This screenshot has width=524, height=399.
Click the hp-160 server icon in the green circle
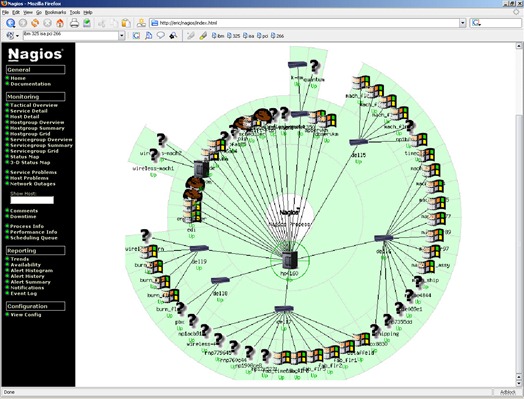point(290,260)
